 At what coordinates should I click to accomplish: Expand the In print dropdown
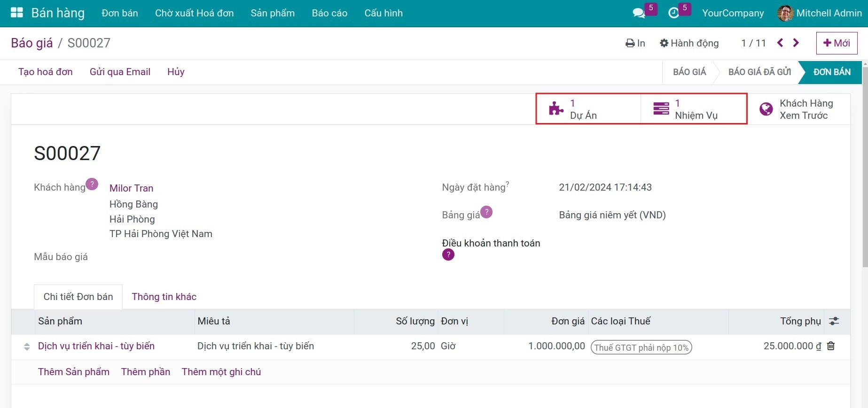635,43
